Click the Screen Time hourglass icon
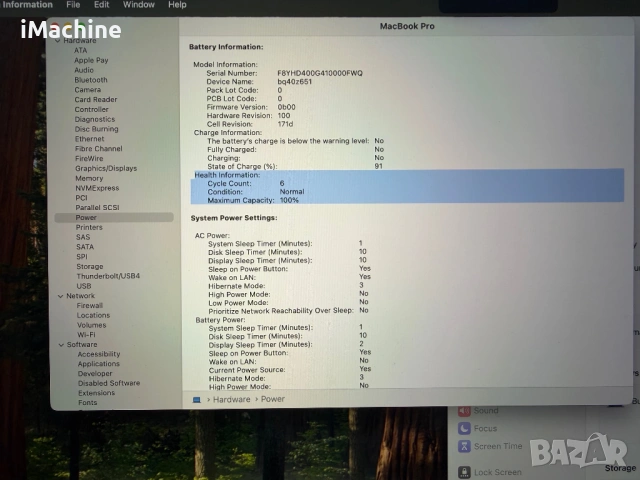 click(x=464, y=446)
